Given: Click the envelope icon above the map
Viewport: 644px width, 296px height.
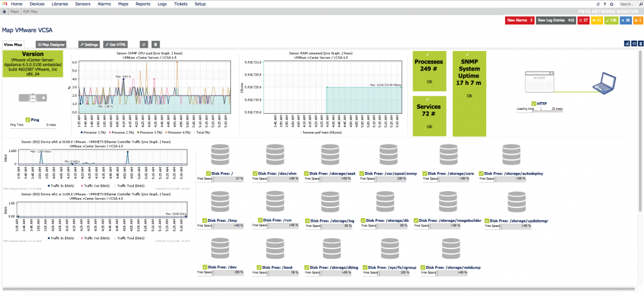Looking at the screenshot, I should (x=633, y=43).
